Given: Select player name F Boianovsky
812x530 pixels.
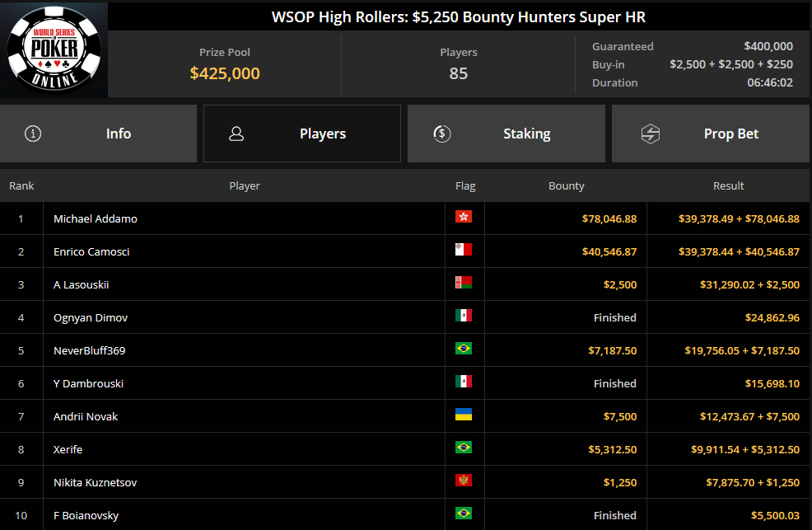Looking at the screenshot, I should click(86, 515).
